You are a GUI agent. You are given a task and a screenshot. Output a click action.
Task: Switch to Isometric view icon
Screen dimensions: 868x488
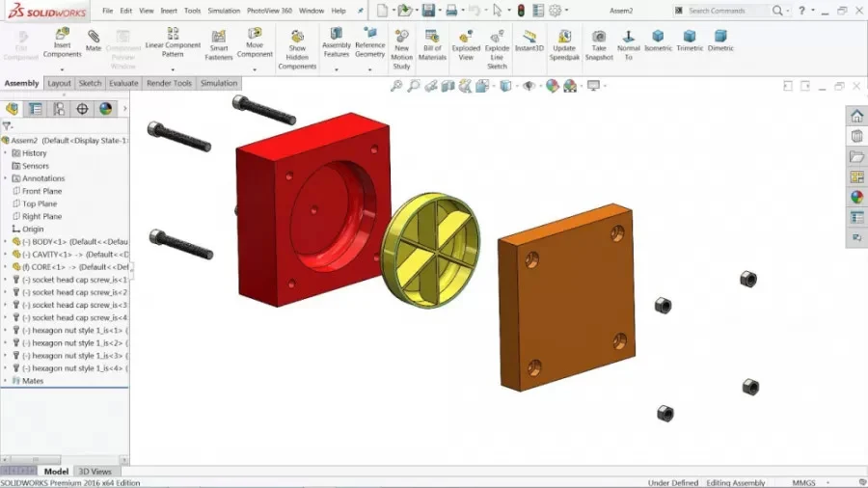pos(658,41)
